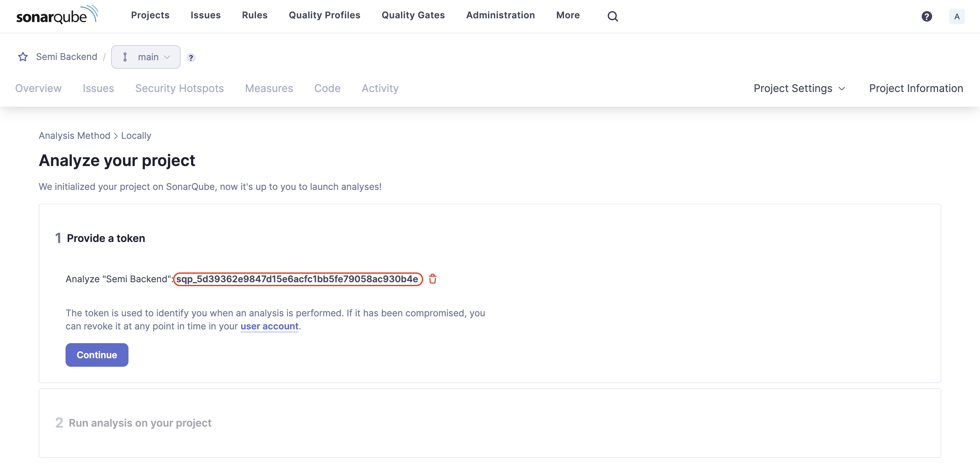
Task: Go to Quality Profiles menu
Action: (324, 15)
